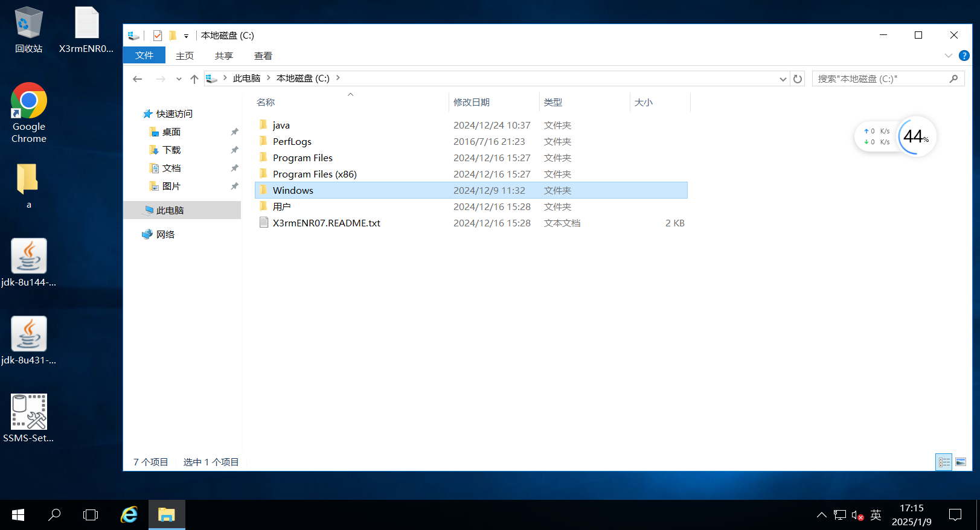Open taskbar search

[x=54, y=515]
